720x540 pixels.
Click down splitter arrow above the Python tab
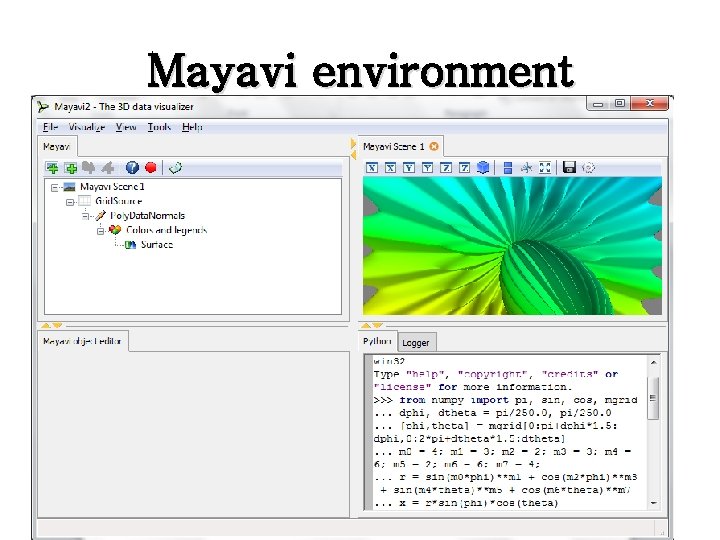[x=377, y=325]
